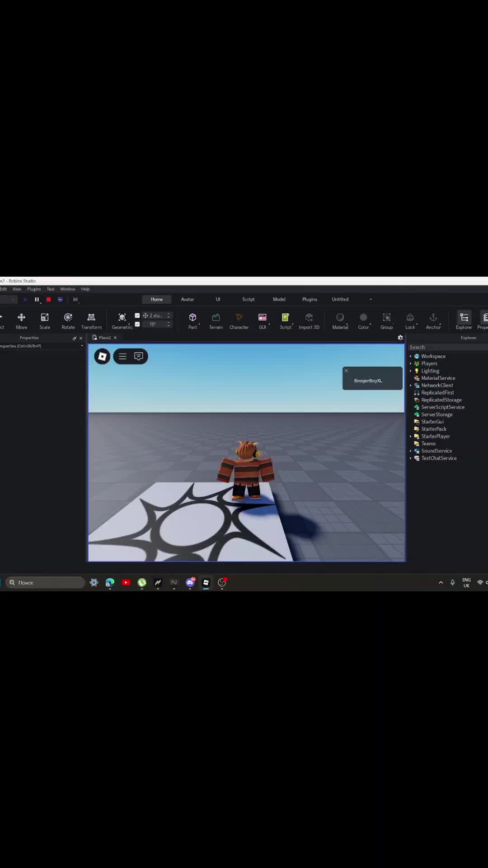Image resolution: width=488 pixels, height=868 pixels.
Task: Open the in-game hamburger menu
Action: click(122, 356)
